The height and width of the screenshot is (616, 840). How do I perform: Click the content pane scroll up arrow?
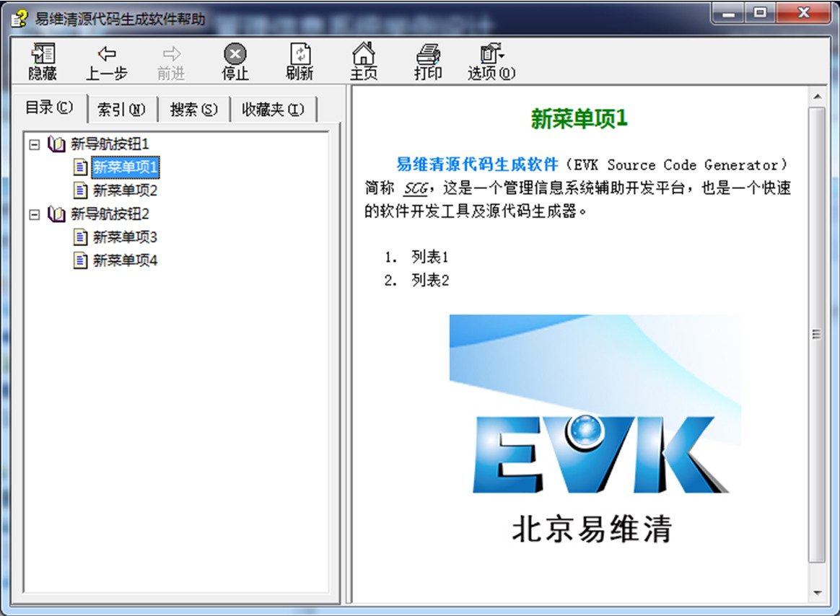pyautogui.click(x=817, y=97)
